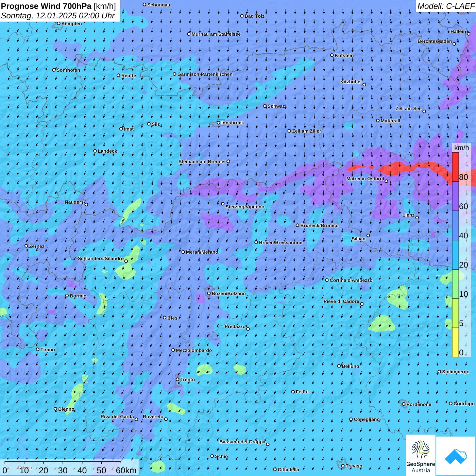Image resolution: width=476 pixels, height=476 pixels.
Task: Click the 'Modell: C-LAEF' label
Action: click(x=445, y=6)
